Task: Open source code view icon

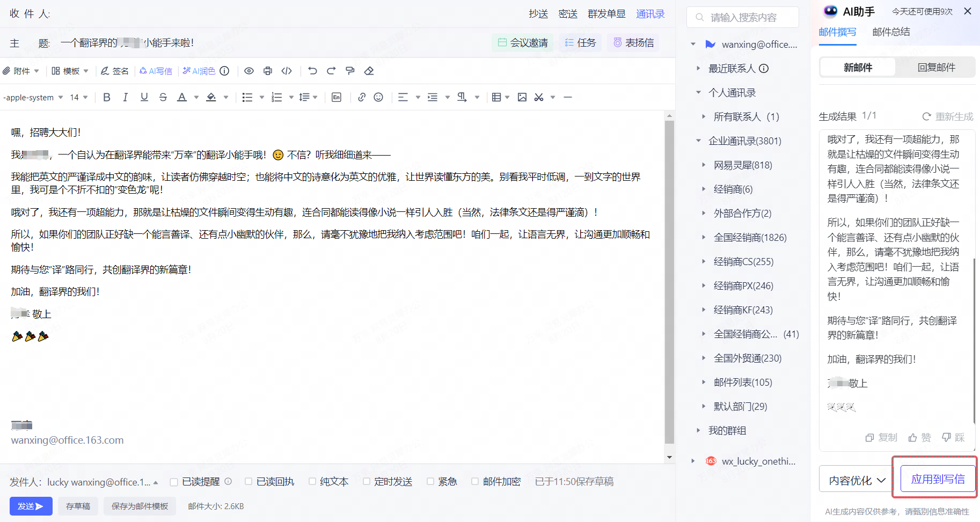Action: (x=287, y=71)
